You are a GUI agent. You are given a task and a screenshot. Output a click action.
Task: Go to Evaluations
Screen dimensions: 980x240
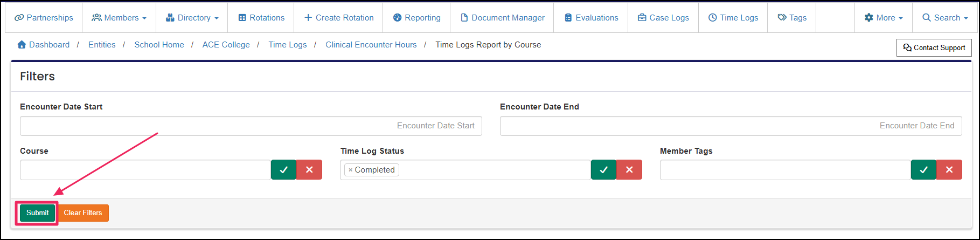click(591, 18)
